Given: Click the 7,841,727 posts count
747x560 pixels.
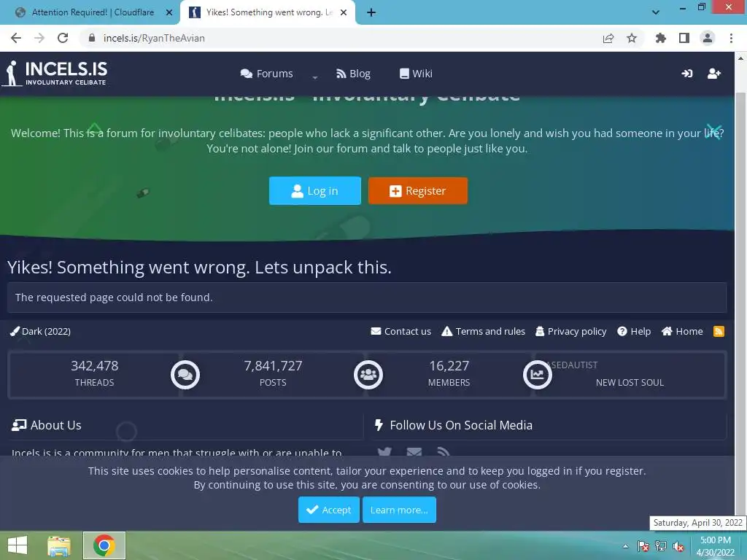Looking at the screenshot, I should point(273,366).
